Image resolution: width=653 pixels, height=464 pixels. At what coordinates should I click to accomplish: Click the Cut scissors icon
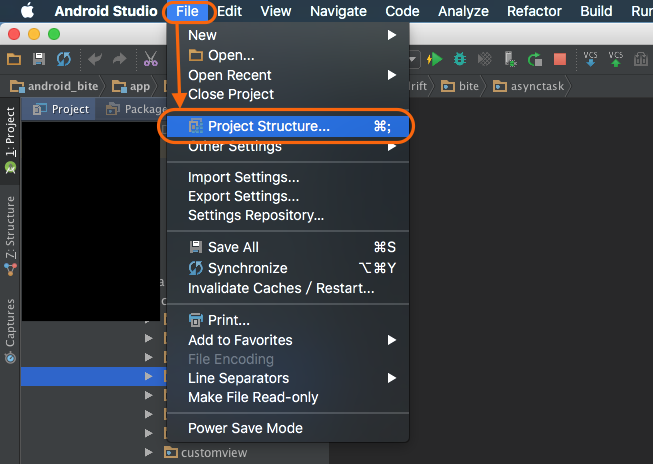click(151, 59)
